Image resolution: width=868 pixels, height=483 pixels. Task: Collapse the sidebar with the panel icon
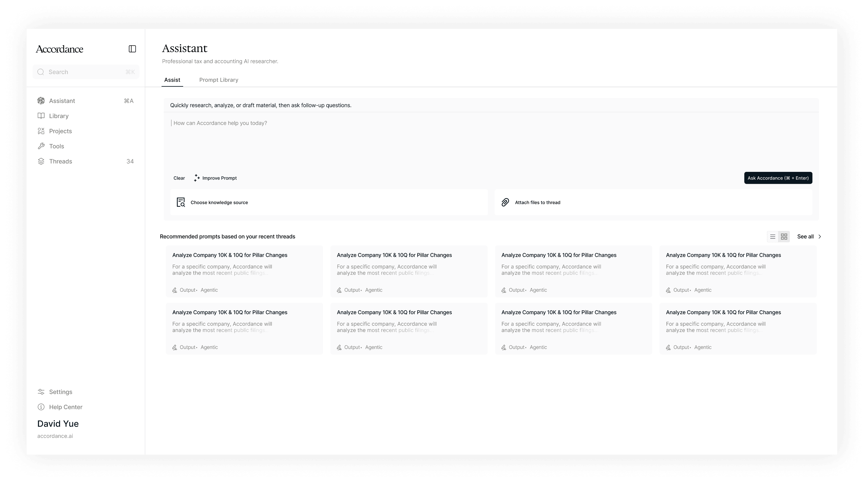pos(132,49)
